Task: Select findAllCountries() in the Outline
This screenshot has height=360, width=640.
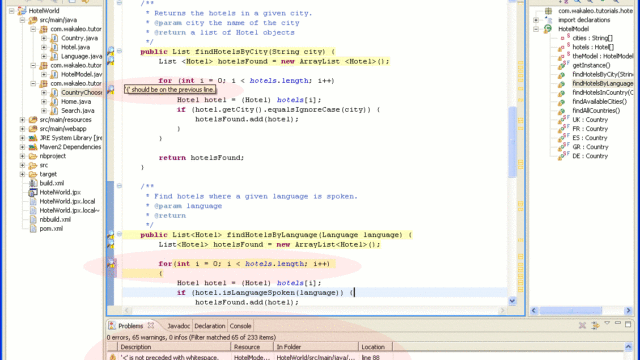Action: coord(596,111)
